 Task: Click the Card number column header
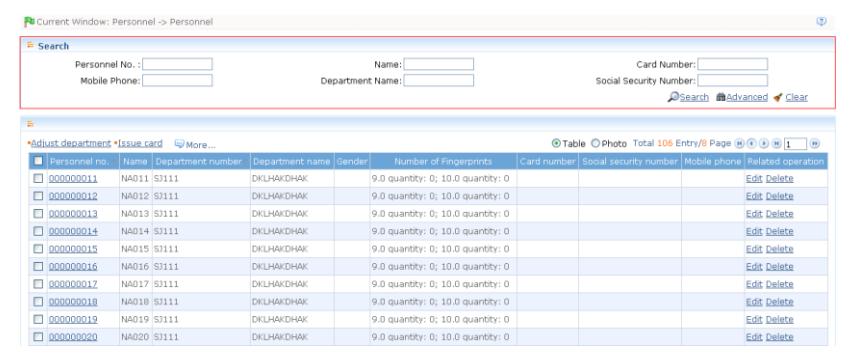click(x=547, y=161)
